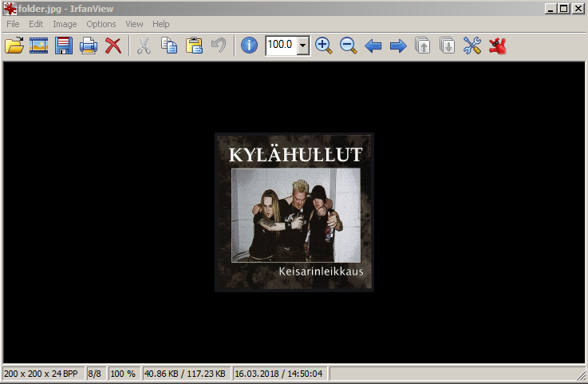Open the File menu

pyautogui.click(x=13, y=24)
